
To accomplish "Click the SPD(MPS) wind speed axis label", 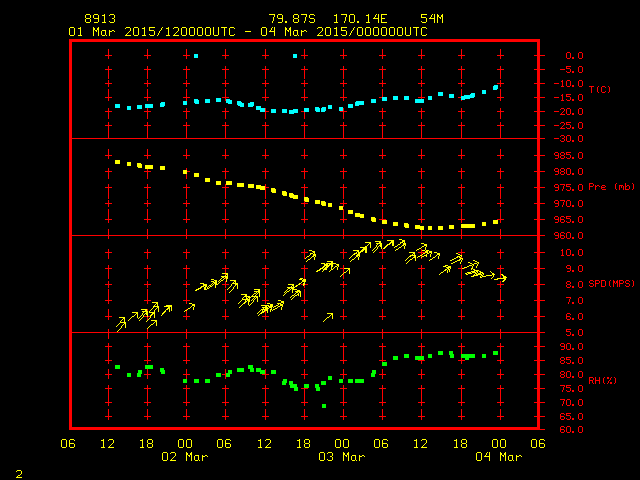I will coord(611,284).
